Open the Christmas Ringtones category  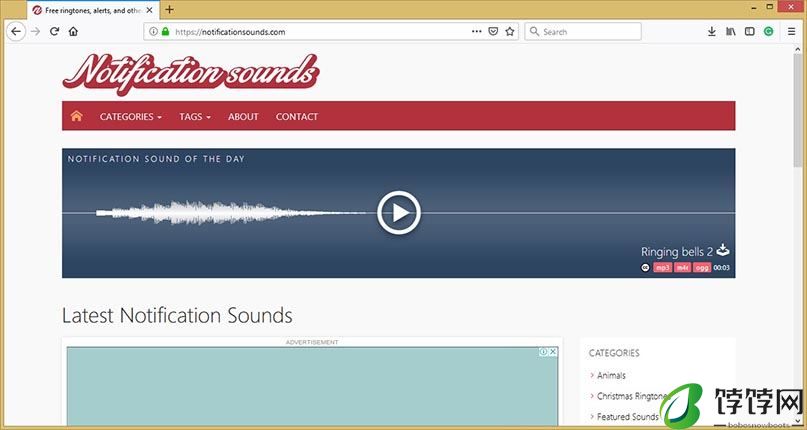[631, 396]
